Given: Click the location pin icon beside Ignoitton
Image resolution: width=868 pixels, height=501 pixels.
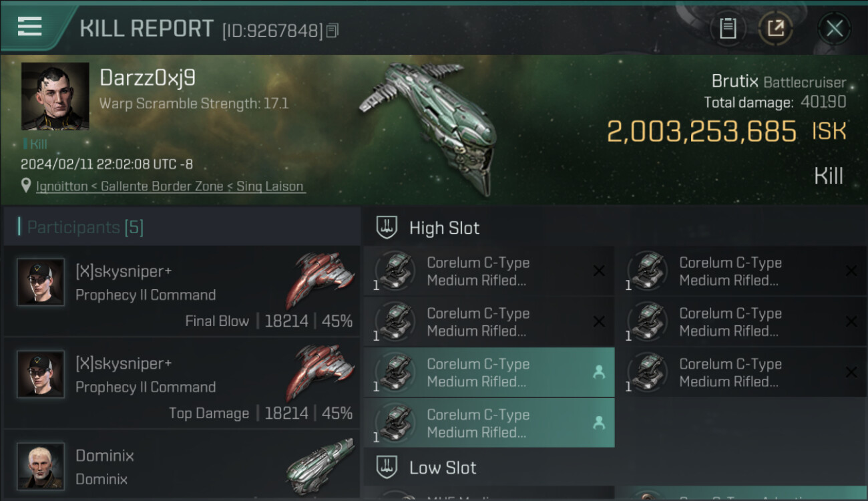Looking at the screenshot, I should pyautogui.click(x=27, y=186).
